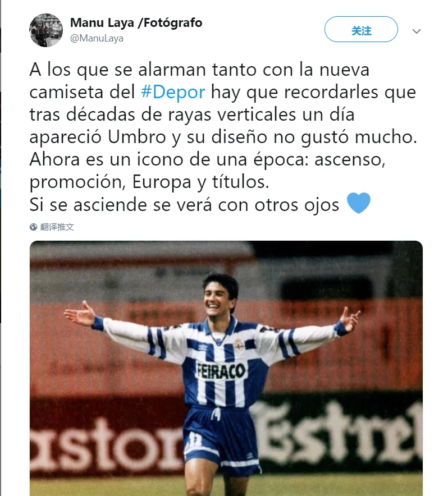Open the Manu Laya /Fotógrafo display name
Screen dimensions: 448x496
[x=136, y=23]
